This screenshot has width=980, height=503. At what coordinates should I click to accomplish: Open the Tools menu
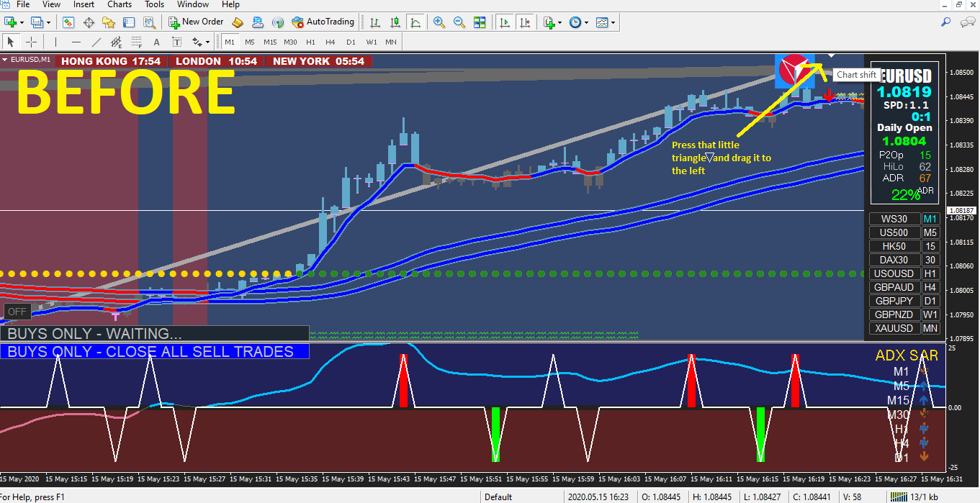(155, 4)
